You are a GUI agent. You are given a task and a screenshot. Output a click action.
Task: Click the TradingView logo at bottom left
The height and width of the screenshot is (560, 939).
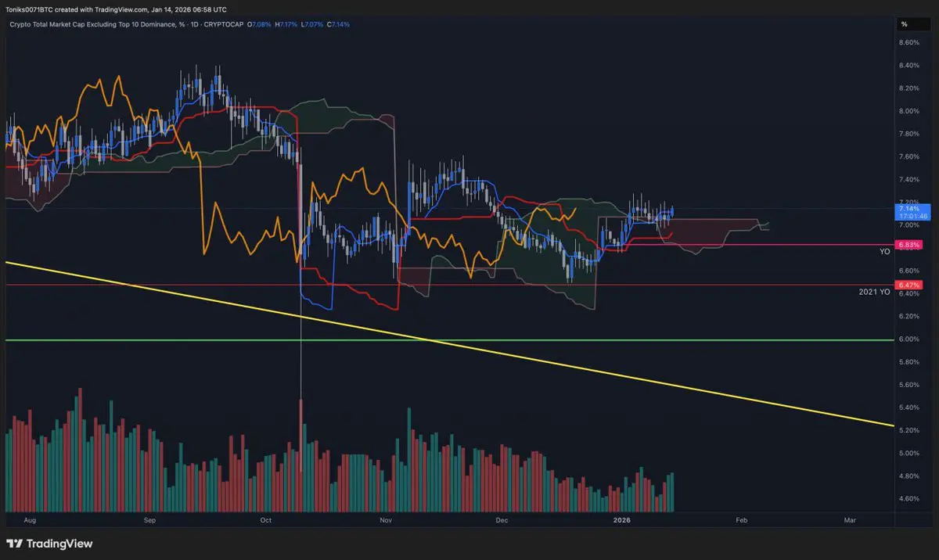point(49,544)
